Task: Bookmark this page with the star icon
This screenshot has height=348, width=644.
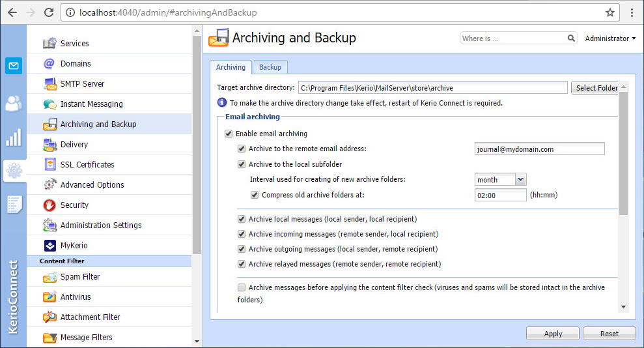Action: pos(609,12)
